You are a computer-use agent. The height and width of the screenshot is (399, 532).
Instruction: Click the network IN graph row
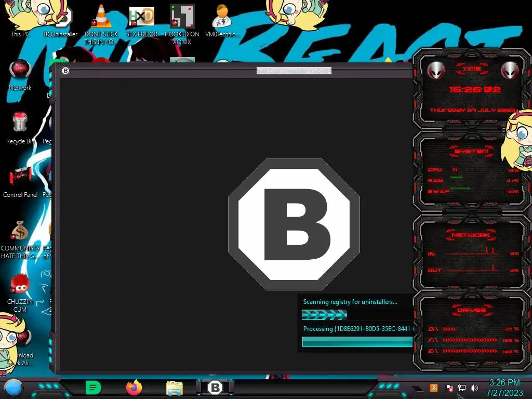pos(473,252)
